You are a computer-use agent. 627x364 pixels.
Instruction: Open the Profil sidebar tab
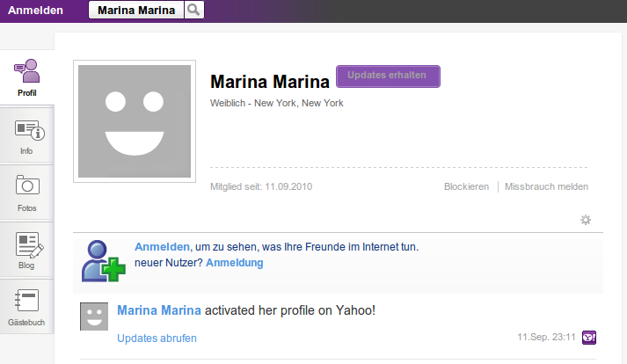26,78
